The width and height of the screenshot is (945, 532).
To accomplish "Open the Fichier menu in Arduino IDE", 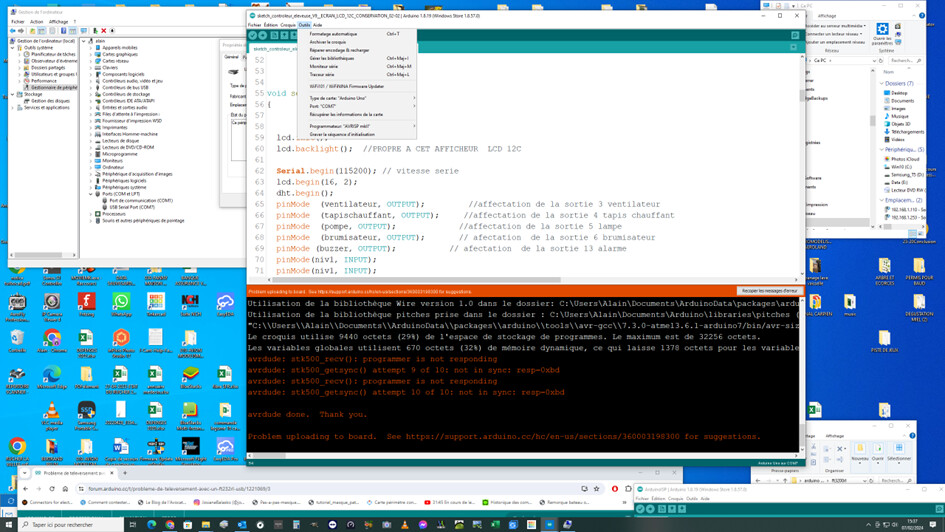I will (254, 25).
